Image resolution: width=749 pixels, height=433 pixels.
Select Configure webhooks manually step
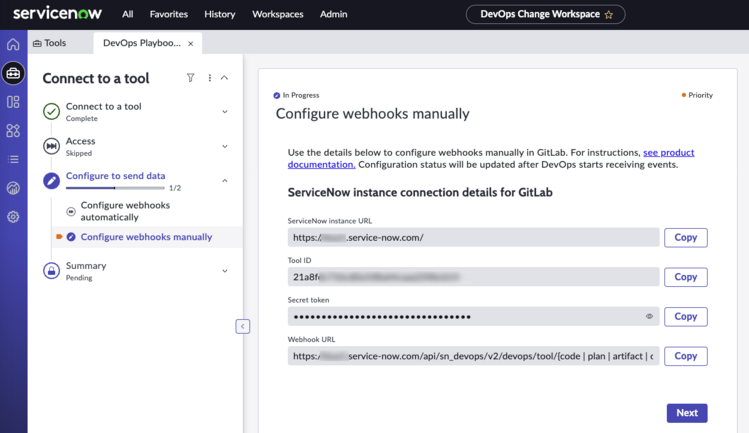click(146, 237)
